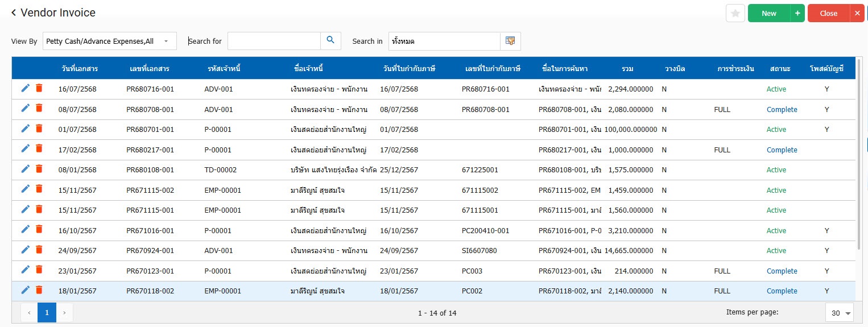Viewport: 868px width, 327px height.
Task: Delete document PR680708-001 using trash icon
Action: (x=39, y=108)
